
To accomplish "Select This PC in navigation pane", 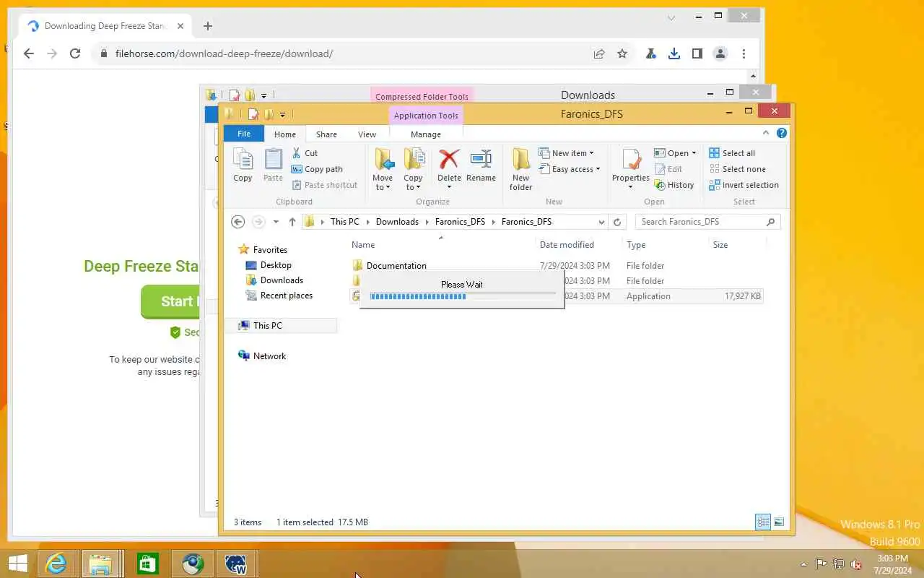I will 267,326.
